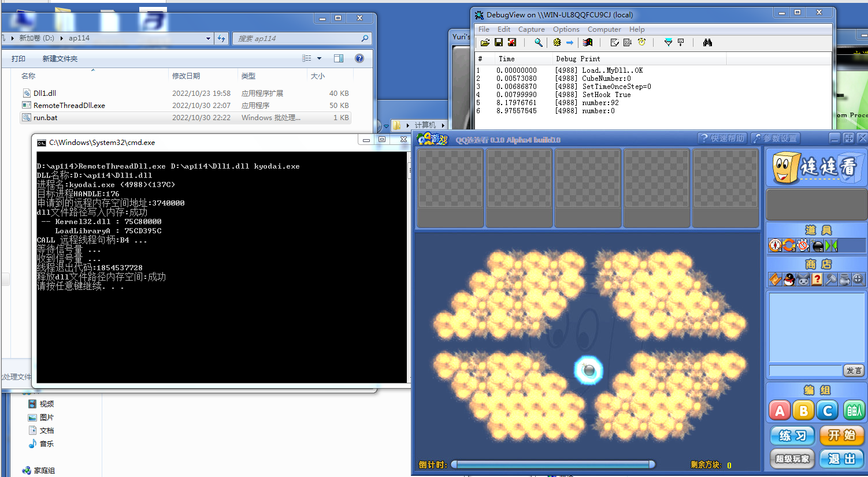Click the gray cat face shop item
This screenshot has height=477, width=868.
(x=803, y=280)
